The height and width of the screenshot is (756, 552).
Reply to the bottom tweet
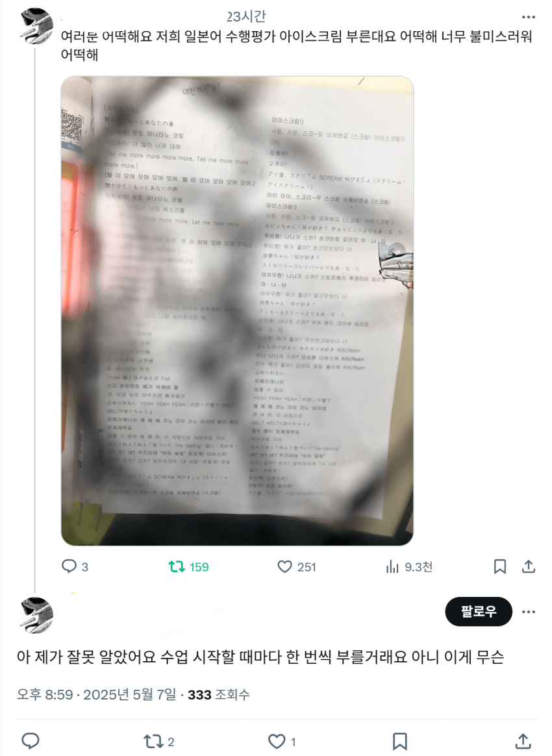tap(31, 740)
